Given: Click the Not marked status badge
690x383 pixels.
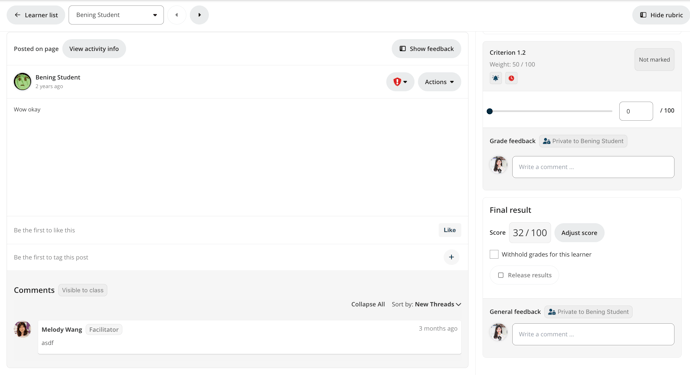Looking at the screenshot, I should click(x=654, y=59).
